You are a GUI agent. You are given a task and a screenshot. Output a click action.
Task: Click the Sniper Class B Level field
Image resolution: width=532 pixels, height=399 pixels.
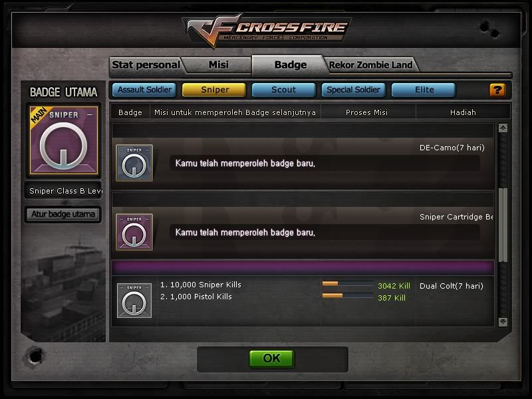click(x=64, y=191)
